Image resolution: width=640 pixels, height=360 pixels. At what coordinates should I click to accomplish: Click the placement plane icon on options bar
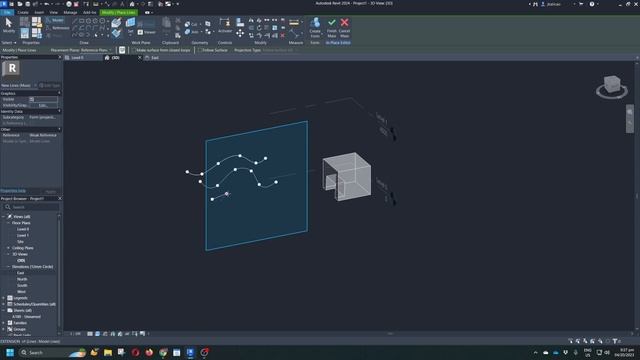[x=122, y=50]
